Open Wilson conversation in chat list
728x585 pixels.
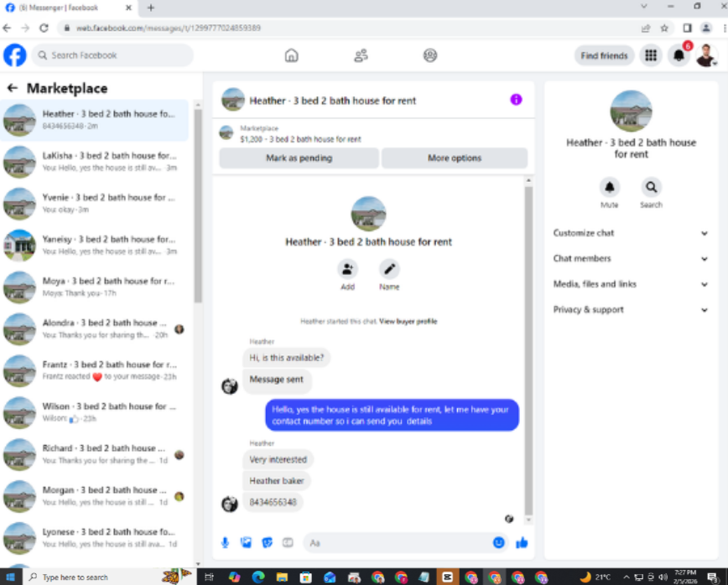[x=95, y=412]
